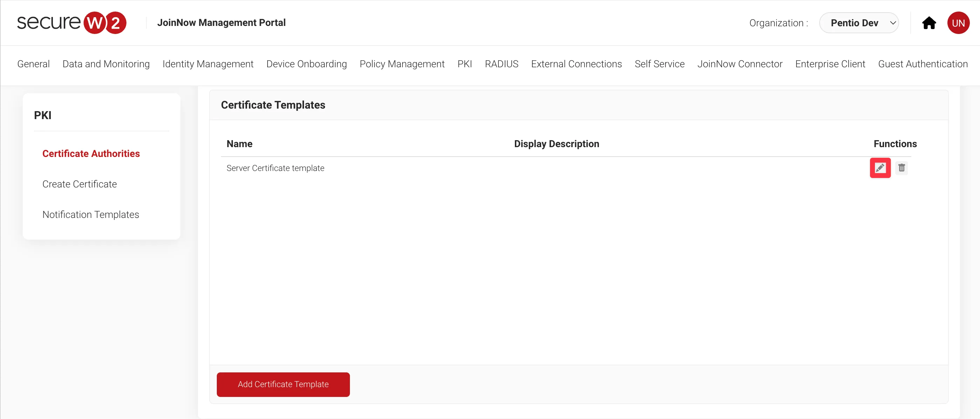Open the General menu

[34, 64]
